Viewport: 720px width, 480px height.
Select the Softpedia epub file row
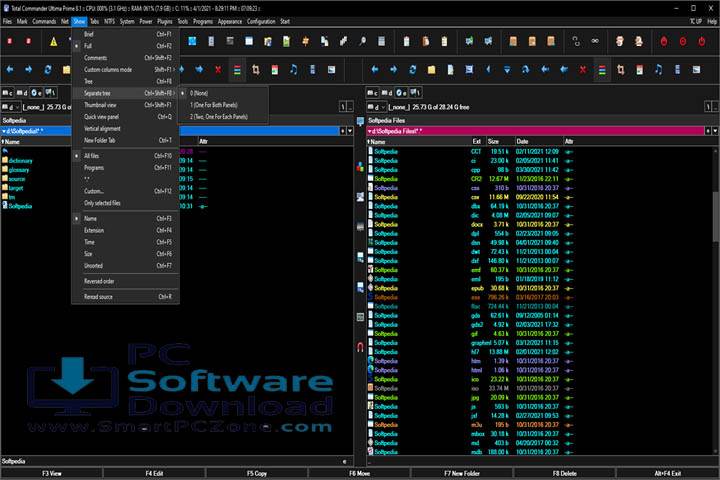pyautogui.click(x=471, y=288)
